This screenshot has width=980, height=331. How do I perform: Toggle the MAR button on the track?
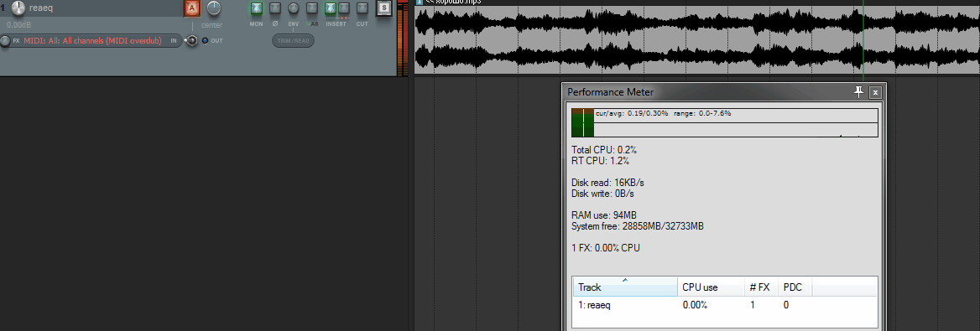pyautogui.click(x=312, y=8)
